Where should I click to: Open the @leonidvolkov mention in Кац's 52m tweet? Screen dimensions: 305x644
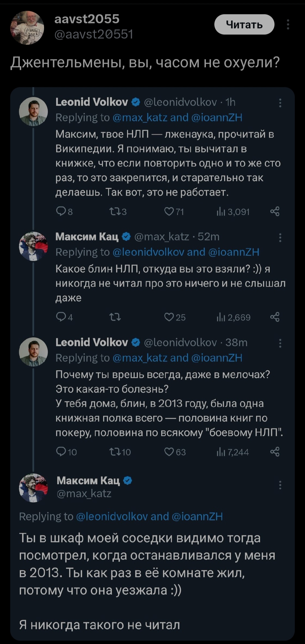[148, 252]
